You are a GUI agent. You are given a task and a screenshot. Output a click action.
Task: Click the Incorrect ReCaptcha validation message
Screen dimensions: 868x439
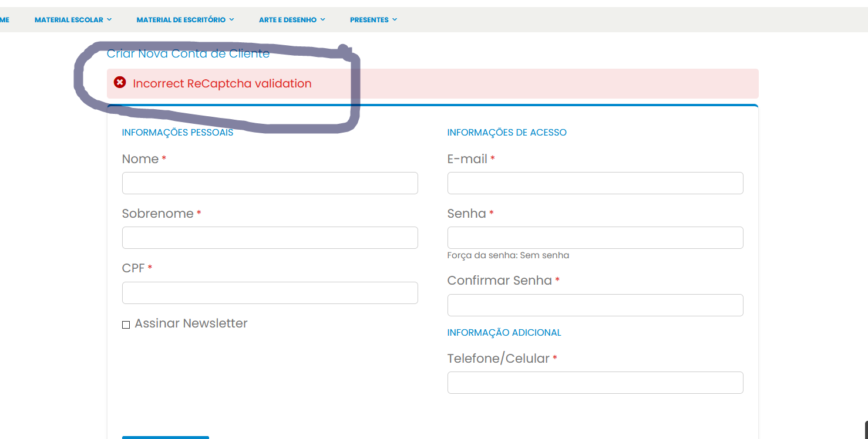222,83
